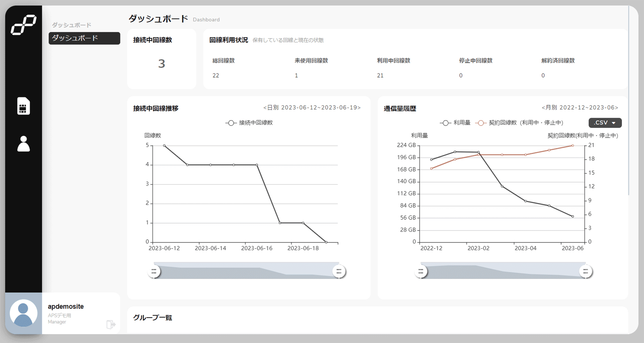Image resolution: width=644 pixels, height=343 pixels.
Task: Click the 2023-06 契約回線数 point at 21
Action: pyautogui.click(x=573, y=146)
